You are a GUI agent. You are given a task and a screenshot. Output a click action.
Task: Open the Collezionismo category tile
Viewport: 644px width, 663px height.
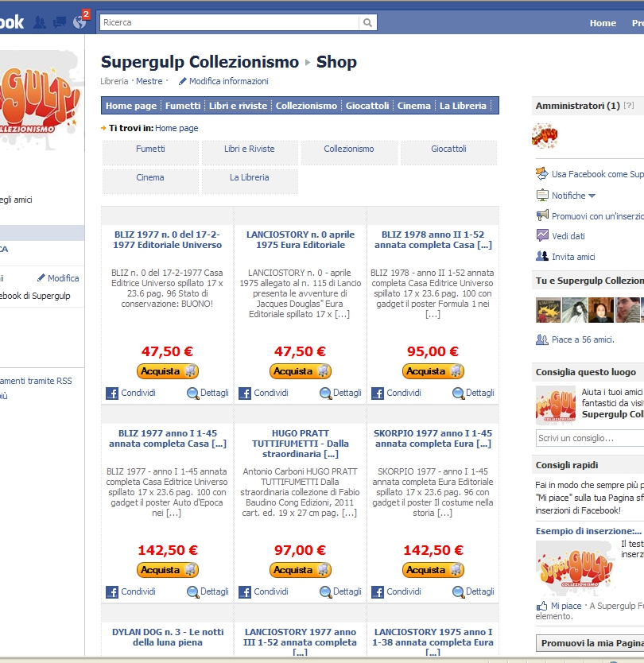tap(349, 153)
